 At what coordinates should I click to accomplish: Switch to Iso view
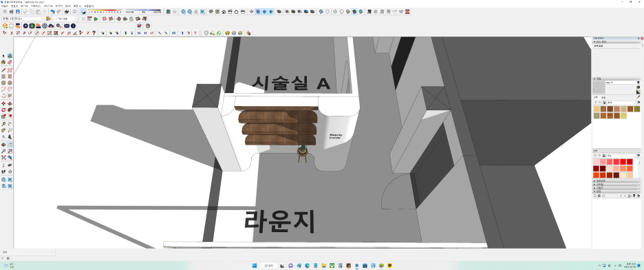click(x=211, y=12)
